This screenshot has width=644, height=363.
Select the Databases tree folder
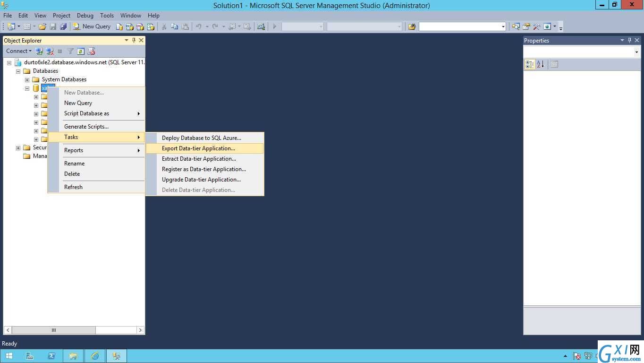tap(45, 71)
